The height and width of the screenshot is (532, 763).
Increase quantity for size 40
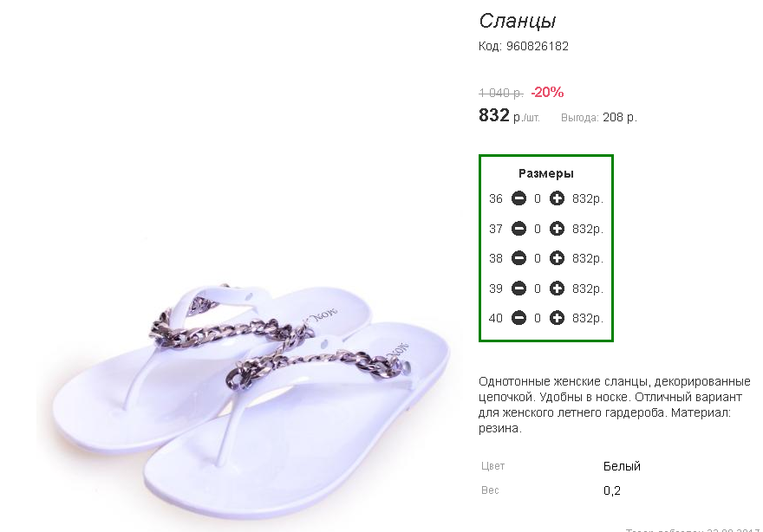coord(557,318)
